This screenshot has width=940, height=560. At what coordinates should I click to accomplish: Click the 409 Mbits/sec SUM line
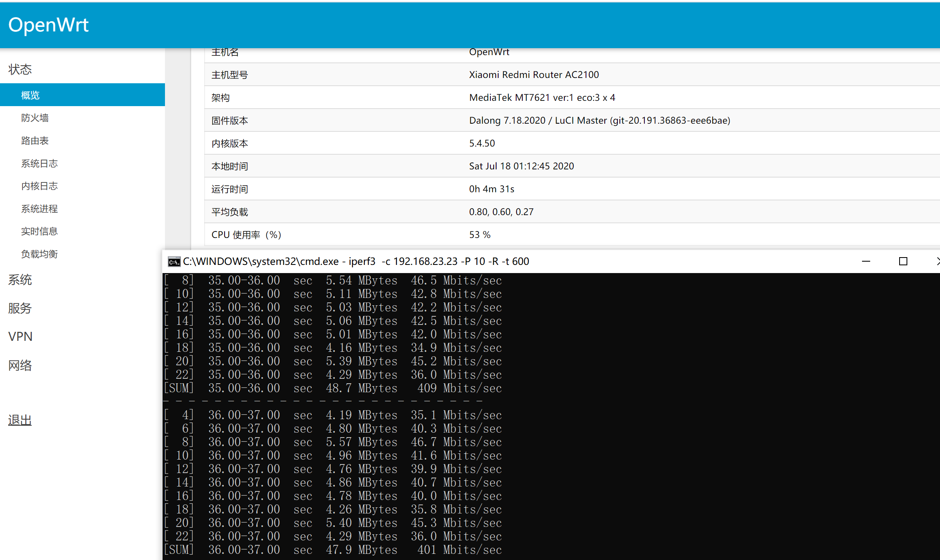pos(333,388)
